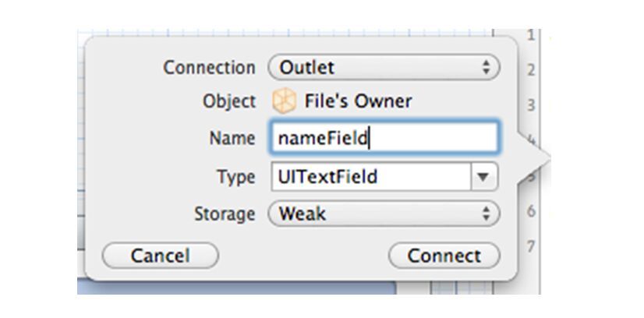The width and height of the screenshot is (644, 318).
Task: Click line number 1 in editor gutter
Action: coord(531,36)
